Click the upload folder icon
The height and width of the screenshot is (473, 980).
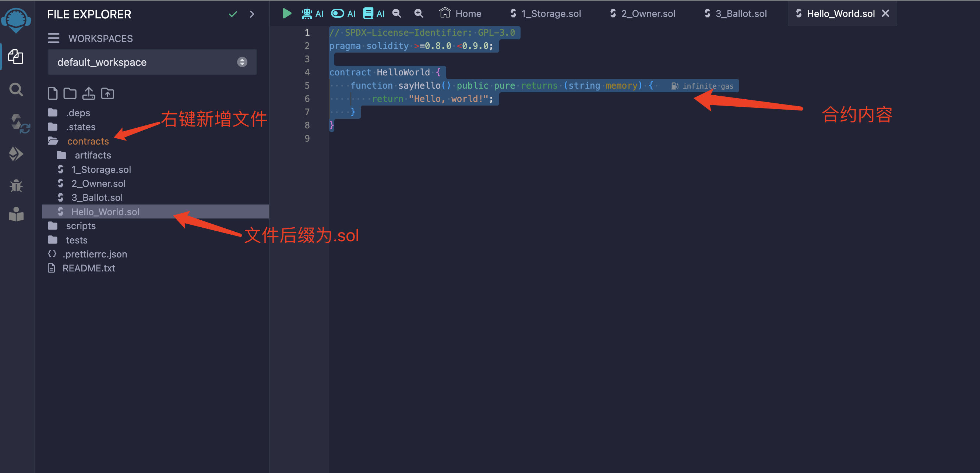coord(107,93)
